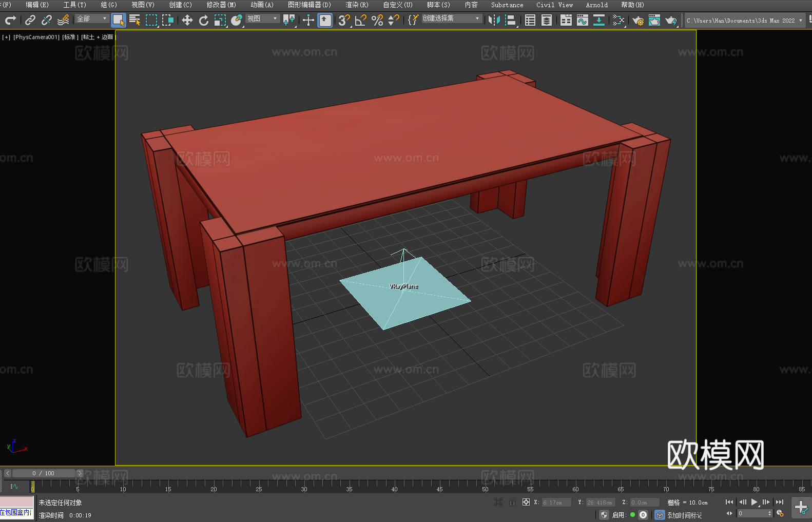The image size is (812, 522).
Task: Click viewport shading label 标准
Action: [70, 37]
